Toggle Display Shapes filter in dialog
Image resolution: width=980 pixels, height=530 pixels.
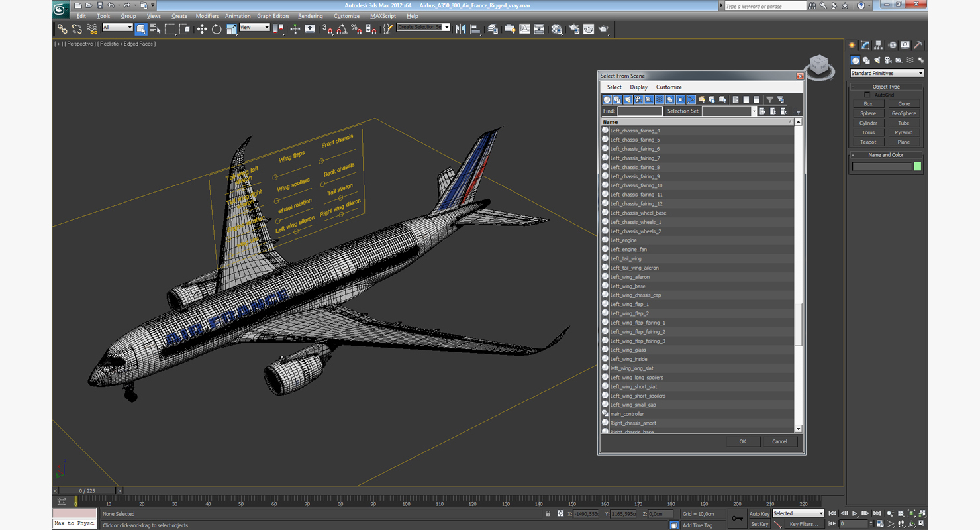coord(617,99)
